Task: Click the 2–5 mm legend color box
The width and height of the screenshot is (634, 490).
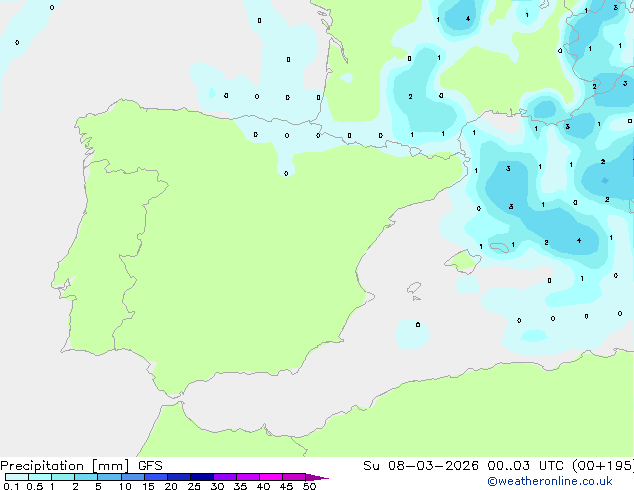Action: [x=86, y=477]
